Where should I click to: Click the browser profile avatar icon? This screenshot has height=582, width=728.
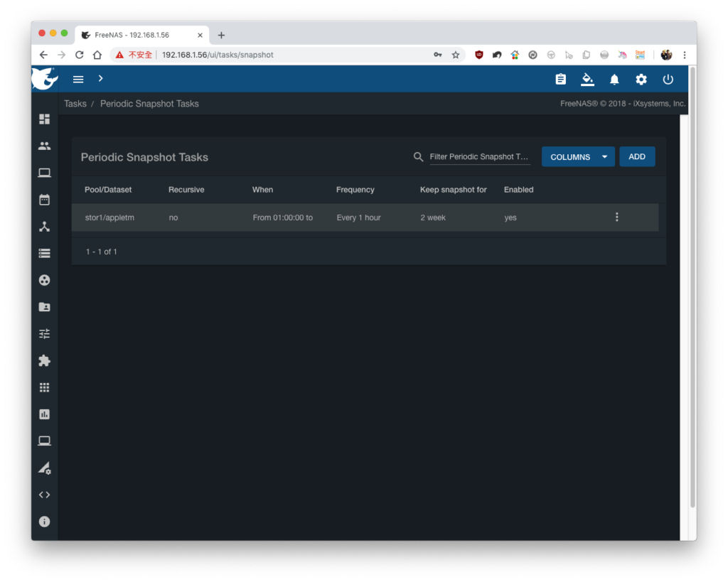coord(666,55)
